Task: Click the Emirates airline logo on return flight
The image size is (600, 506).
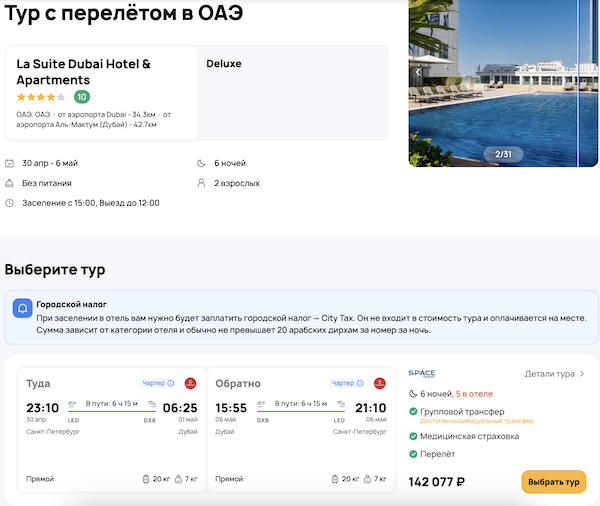Action: click(x=380, y=383)
